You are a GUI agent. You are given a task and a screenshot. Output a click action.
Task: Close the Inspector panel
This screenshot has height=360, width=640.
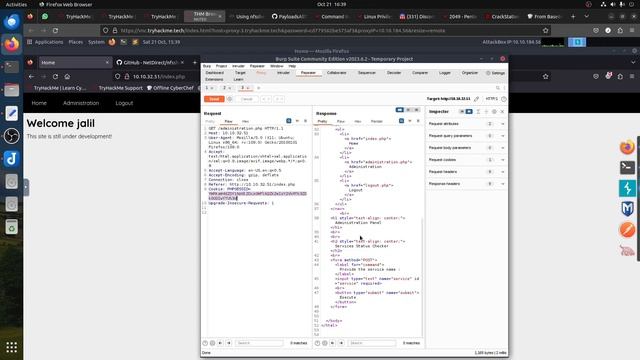click(x=502, y=111)
